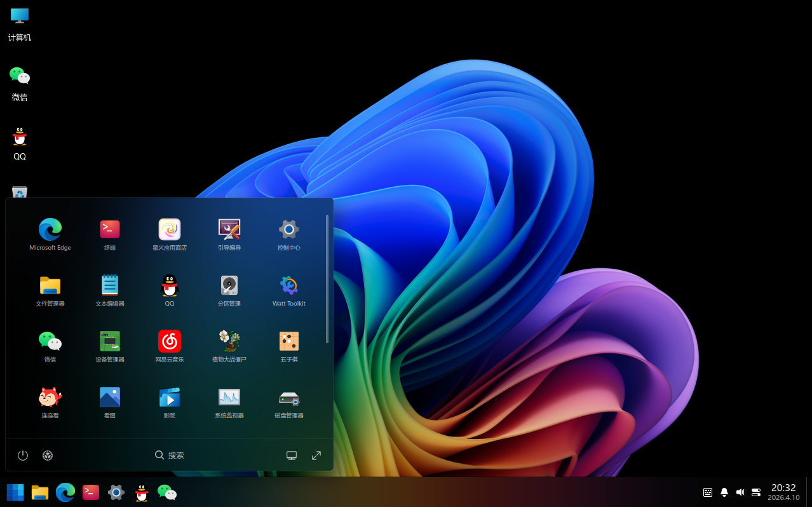Launch 连连看 game
The image size is (812, 507).
point(50,402)
